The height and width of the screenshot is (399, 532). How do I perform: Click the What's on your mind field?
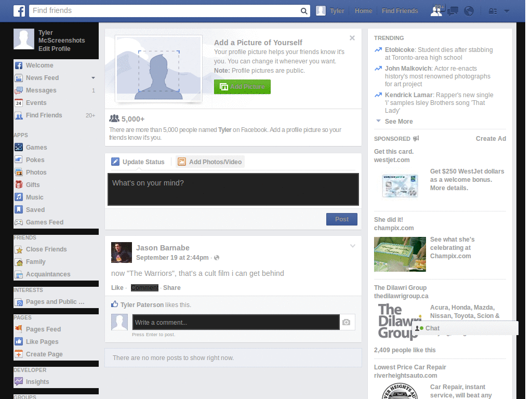point(233,189)
